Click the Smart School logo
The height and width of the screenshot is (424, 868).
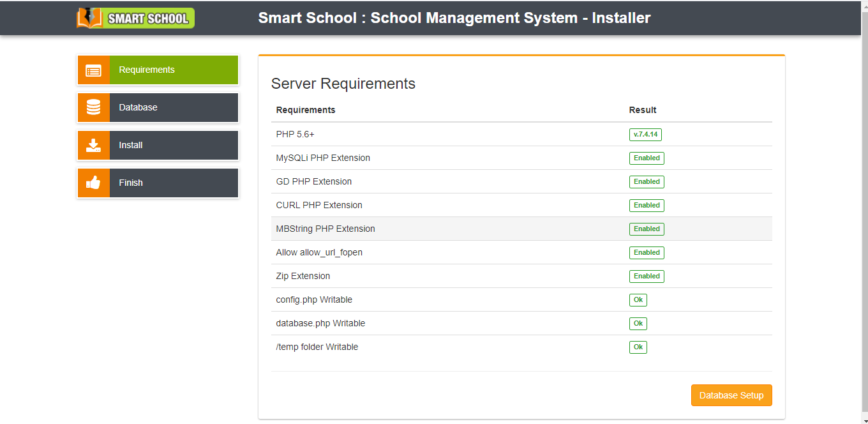(135, 18)
